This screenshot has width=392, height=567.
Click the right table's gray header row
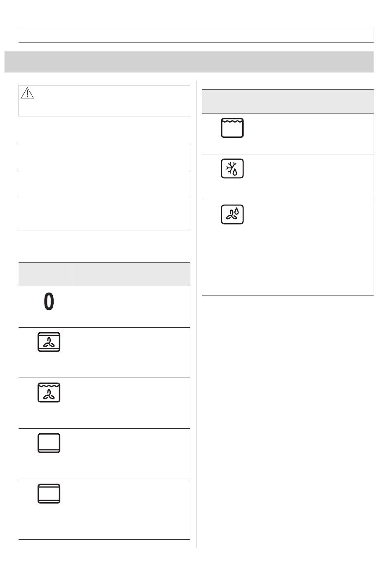pyautogui.click(x=288, y=102)
